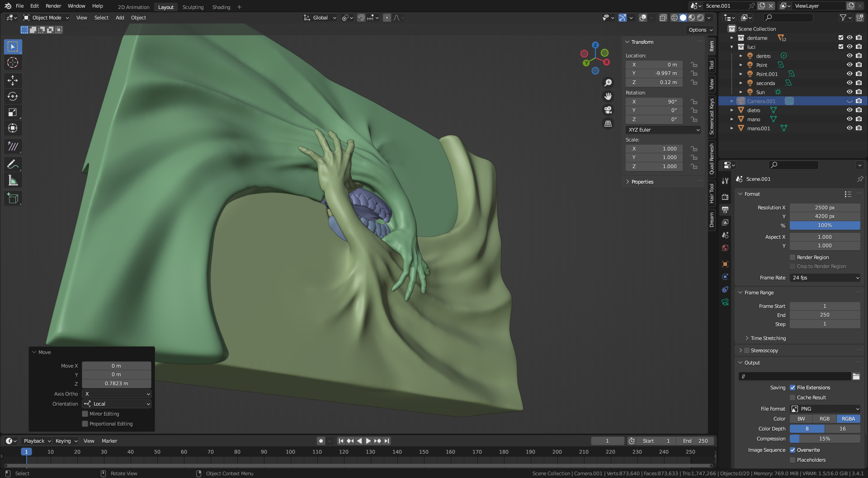Toggle the camera view icon

(x=608, y=110)
